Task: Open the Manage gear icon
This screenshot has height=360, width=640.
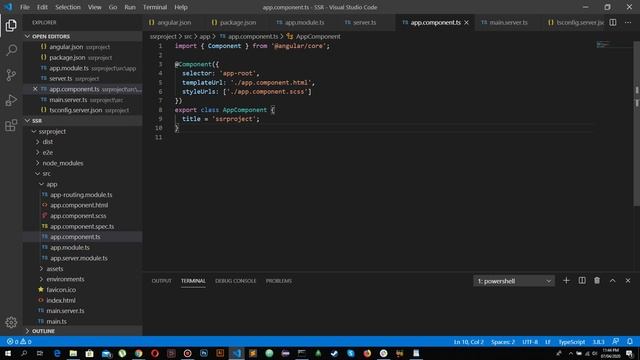Action: [x=11, y=322]
